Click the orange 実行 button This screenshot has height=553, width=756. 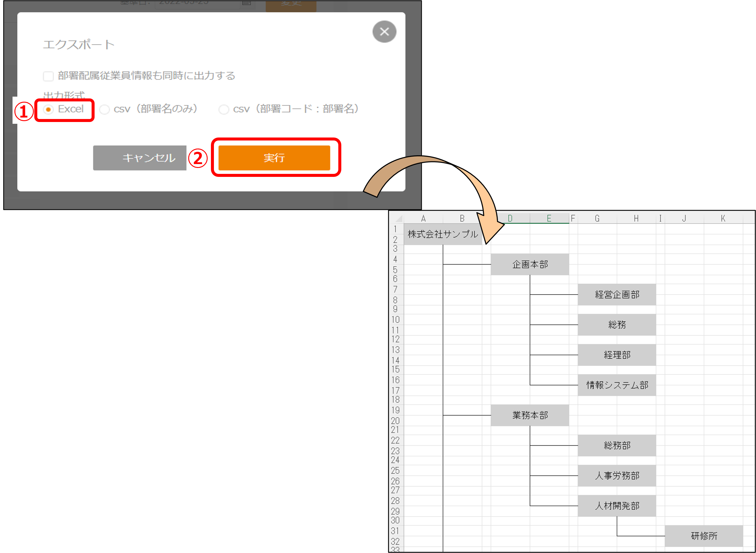[274, 158]
